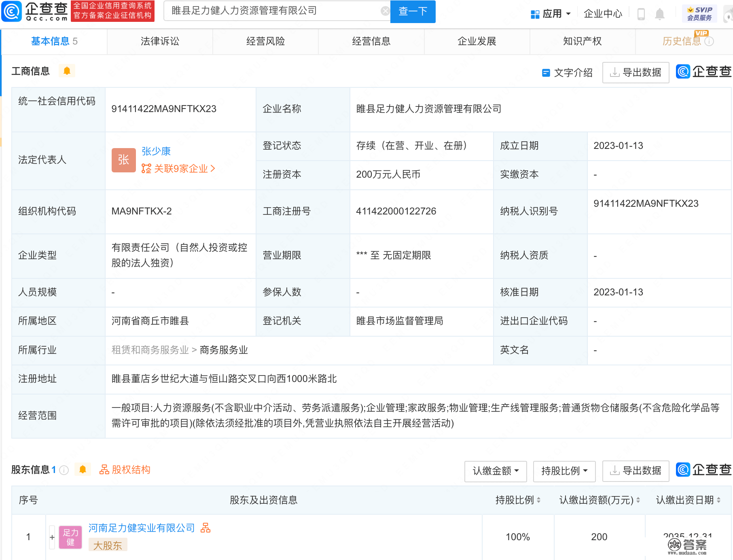
Task: Open the 张少康 profile link
Action: click(x=156, y=151)
